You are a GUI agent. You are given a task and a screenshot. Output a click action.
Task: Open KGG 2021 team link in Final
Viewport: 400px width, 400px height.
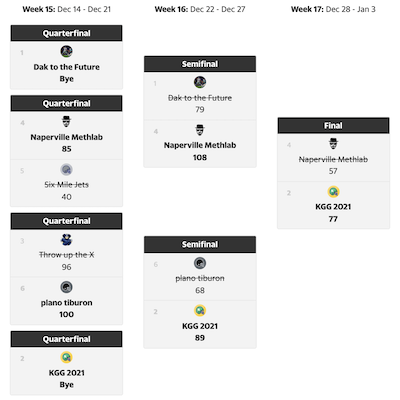click(x=333, y=207)
